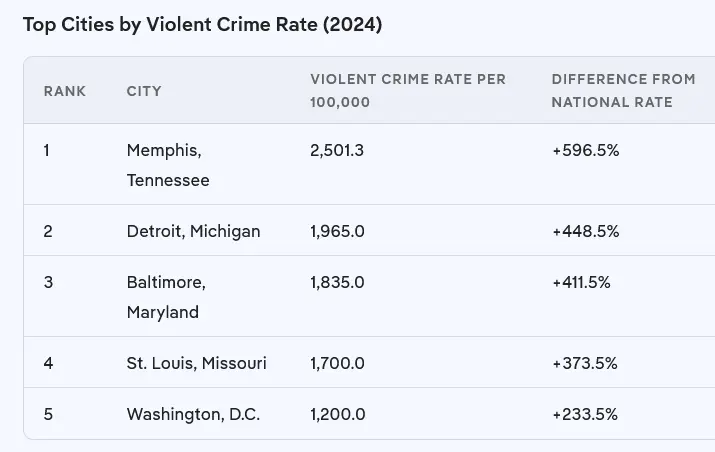
Task: Click the Difference From National Rate header
Action: point(623,91)
